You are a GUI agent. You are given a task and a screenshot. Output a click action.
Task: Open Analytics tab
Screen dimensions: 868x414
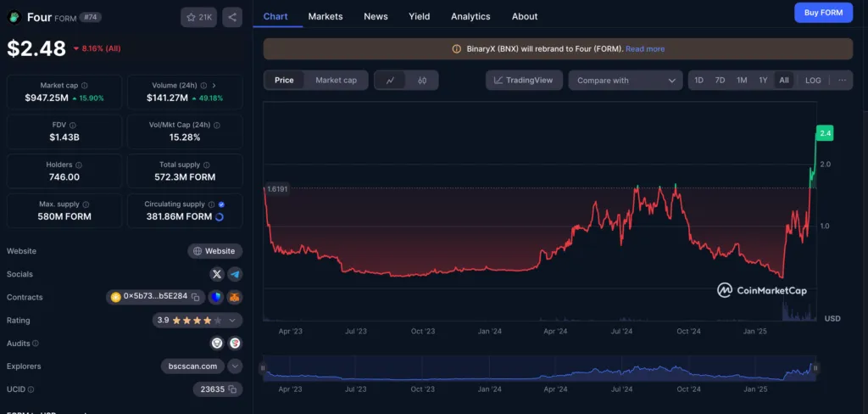(470, 16)
